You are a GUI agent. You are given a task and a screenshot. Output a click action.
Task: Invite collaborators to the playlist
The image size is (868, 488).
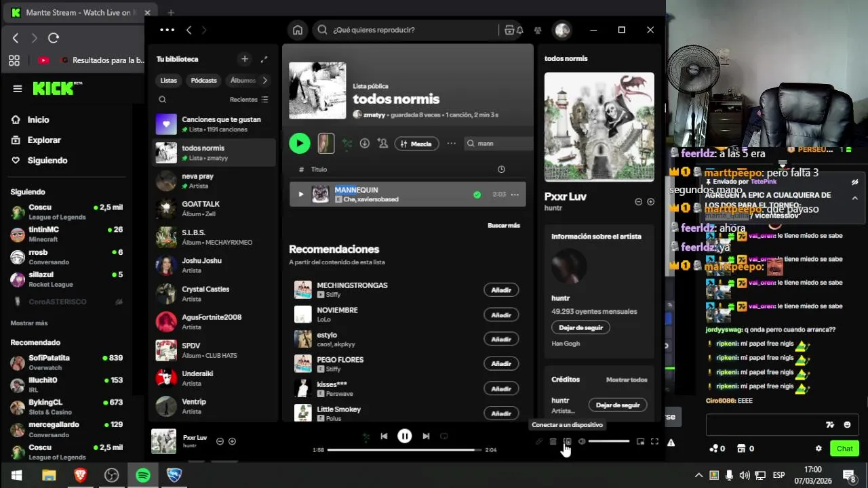pos(383,144)
